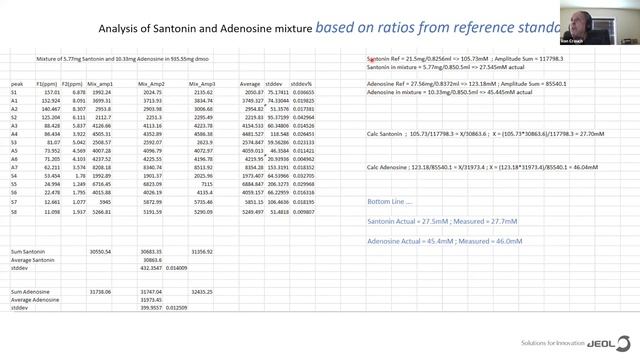Select the 'Calc Adenosine' formula line
Screen dimensions: 640x360
click(x=482, y=167)
